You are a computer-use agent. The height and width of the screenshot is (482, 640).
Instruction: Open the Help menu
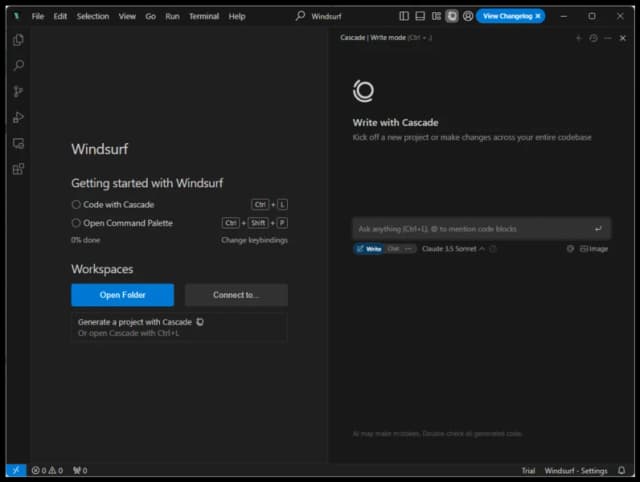click(237, 16)
